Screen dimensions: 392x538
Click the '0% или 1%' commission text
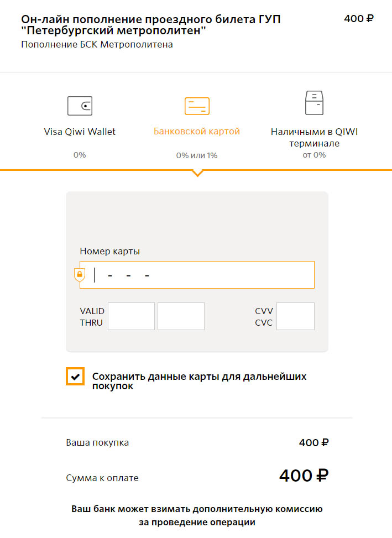coord(197,155)
